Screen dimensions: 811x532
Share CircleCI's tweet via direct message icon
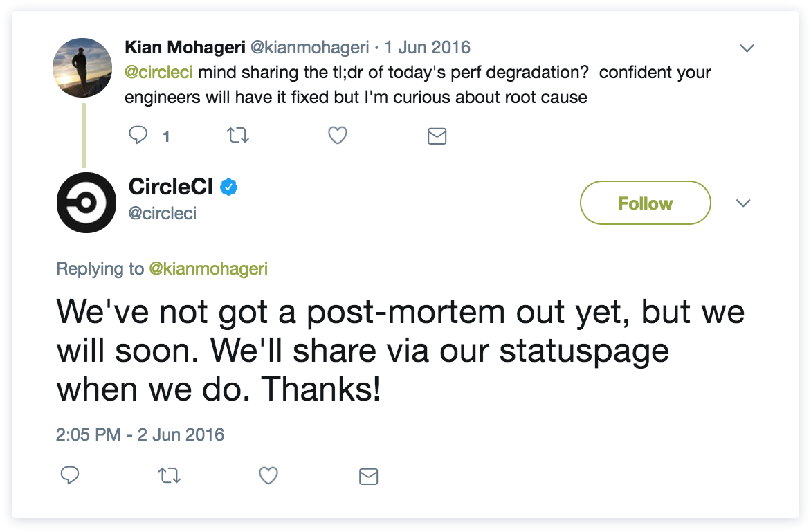coord(368,476)
